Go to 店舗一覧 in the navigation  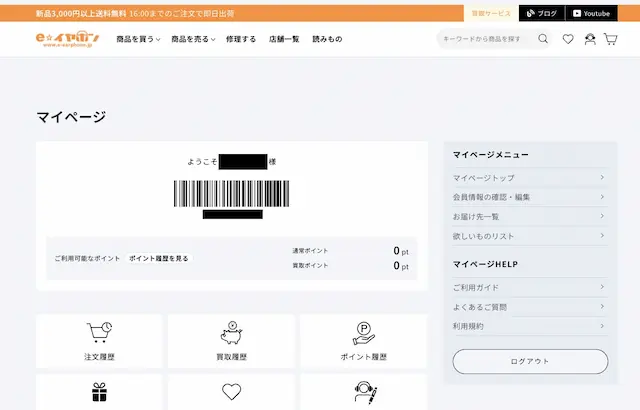click(x=284, y=39)
